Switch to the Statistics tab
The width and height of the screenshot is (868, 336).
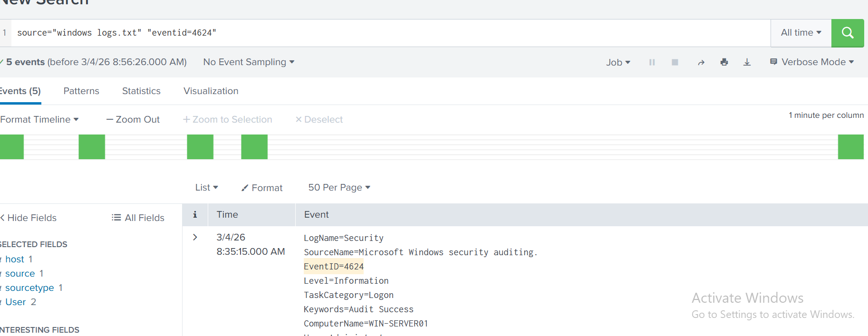(x=141, y=91)
